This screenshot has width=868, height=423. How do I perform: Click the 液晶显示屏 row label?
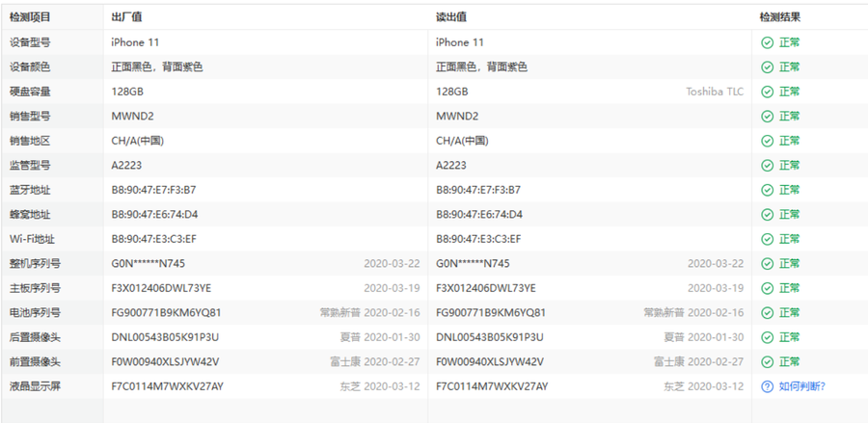(x=35, y=386)
